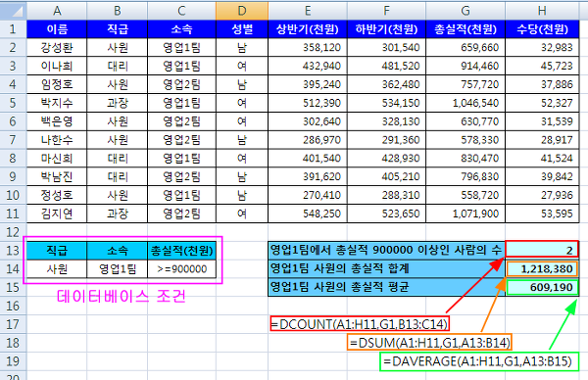Select DAVERAGE result cell 609,190

(542, 287)
